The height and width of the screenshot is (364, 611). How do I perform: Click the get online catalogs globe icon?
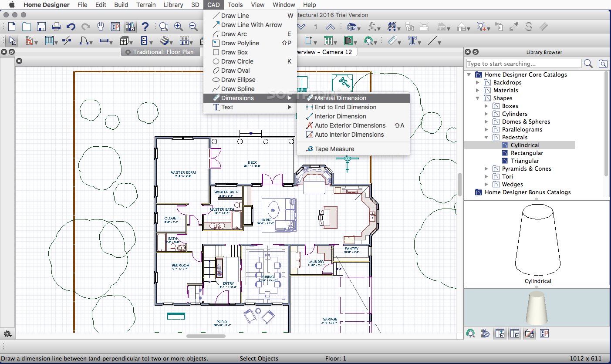pyautogui.click(x=485, y=334)
